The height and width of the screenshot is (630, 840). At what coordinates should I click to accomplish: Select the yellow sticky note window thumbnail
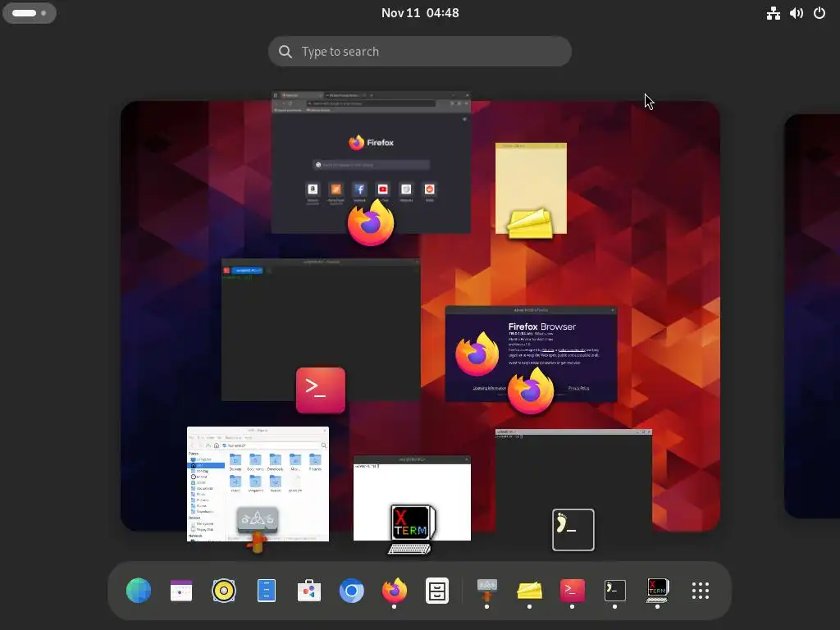tap(531, 188)
